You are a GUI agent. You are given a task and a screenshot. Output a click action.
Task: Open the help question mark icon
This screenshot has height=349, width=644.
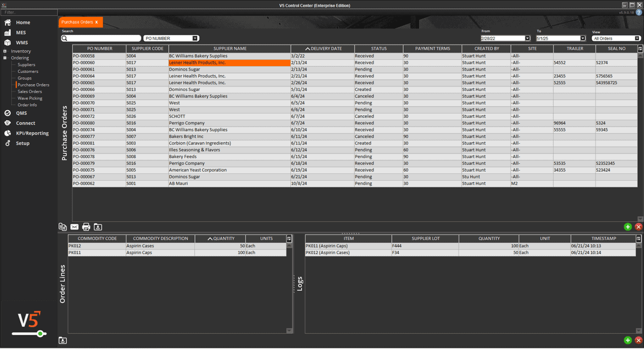639,13
